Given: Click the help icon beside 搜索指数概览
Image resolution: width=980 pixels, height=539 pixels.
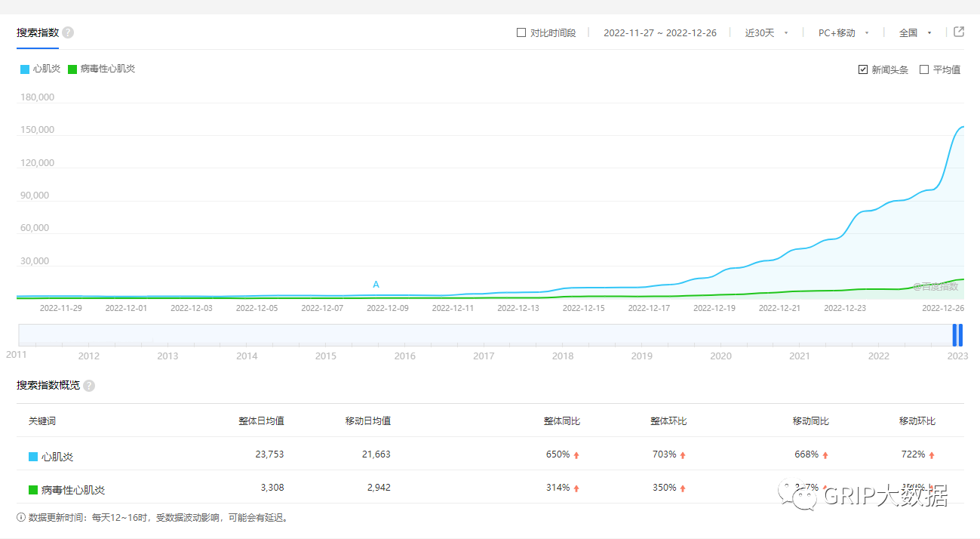Looking at the screenshot, I should point(89,386).
